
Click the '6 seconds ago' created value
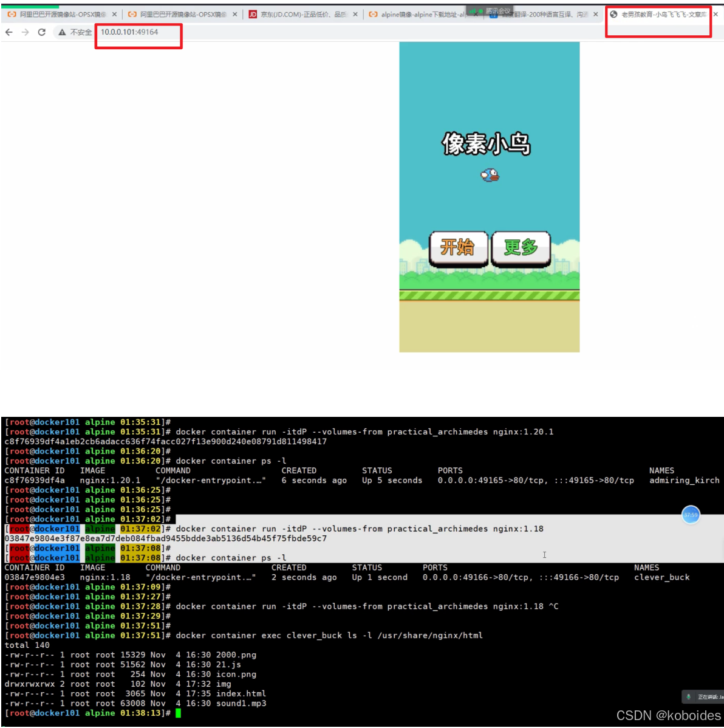(314, 481)
